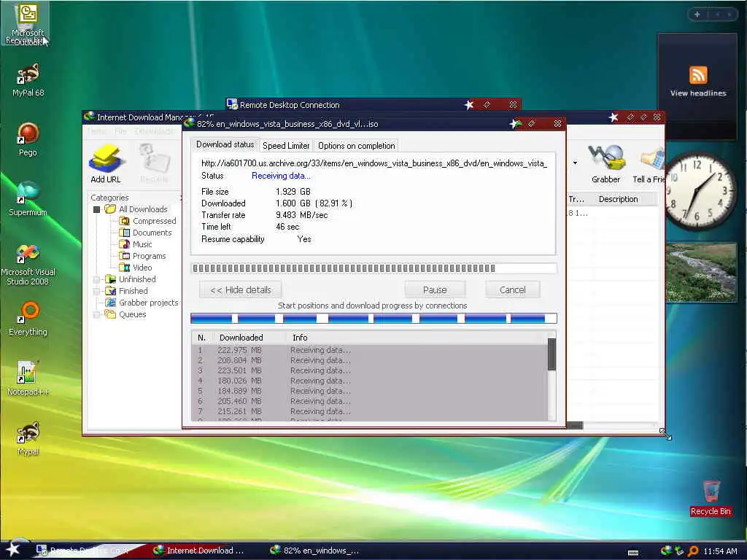Click the Music category icon
Viewport: 747px width, 560px height.
coord(124,244)
